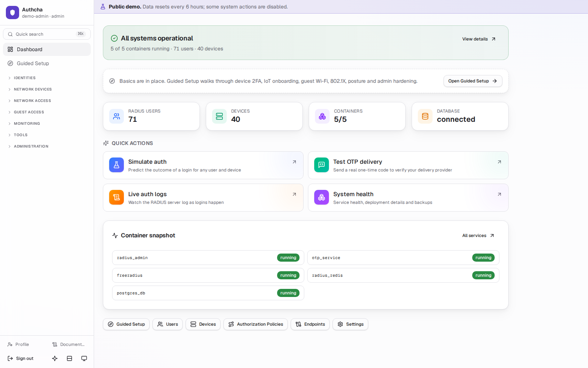588x368 pixels.
Task: Click the purple boxes icon for System health
Action: point(322,197)
